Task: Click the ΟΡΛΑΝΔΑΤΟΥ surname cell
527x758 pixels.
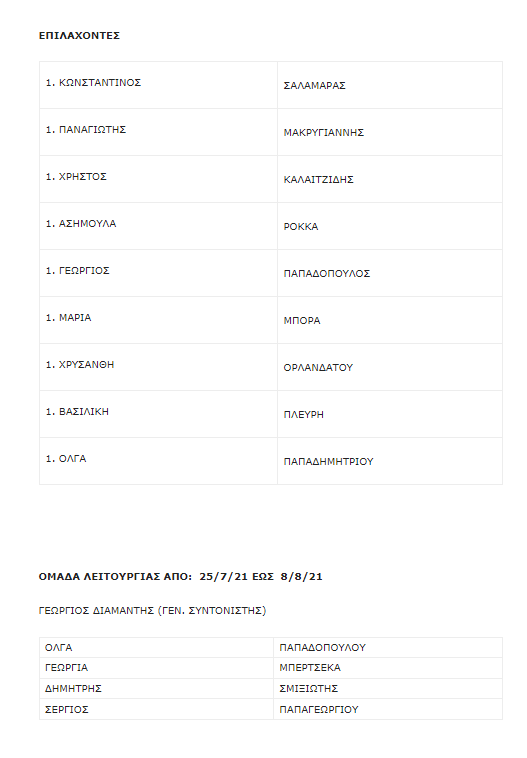Action: pyautogui.click(x=390, y=366)
